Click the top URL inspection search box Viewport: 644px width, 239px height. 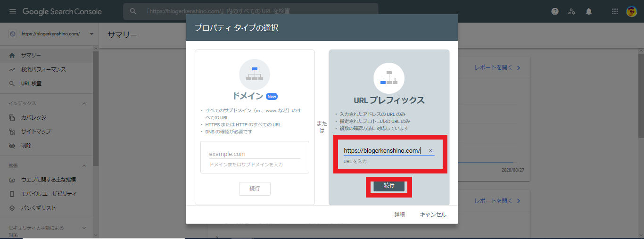click(251, 11)
